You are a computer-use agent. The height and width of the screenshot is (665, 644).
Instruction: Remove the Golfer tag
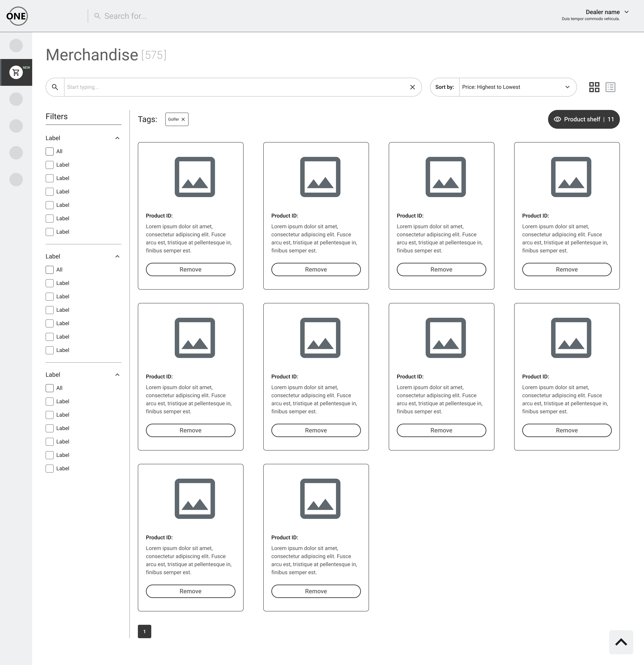pyautogui.click(x=183, y=119)
